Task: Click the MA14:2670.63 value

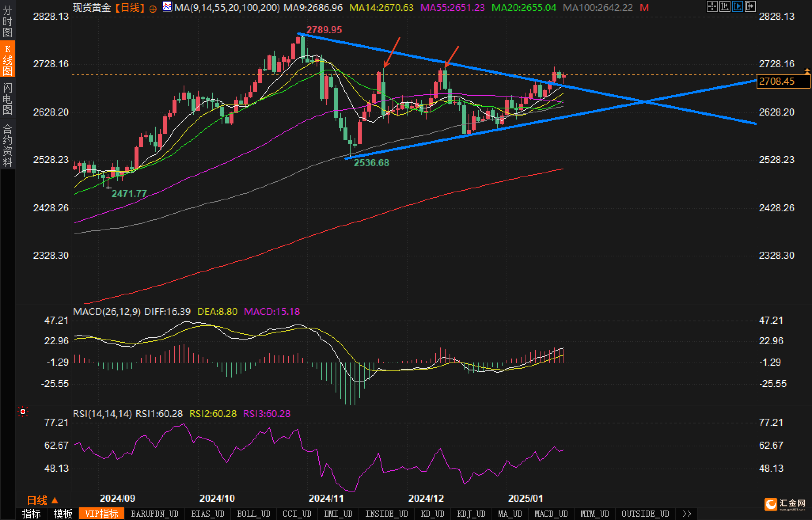Action: coord(381,8)
